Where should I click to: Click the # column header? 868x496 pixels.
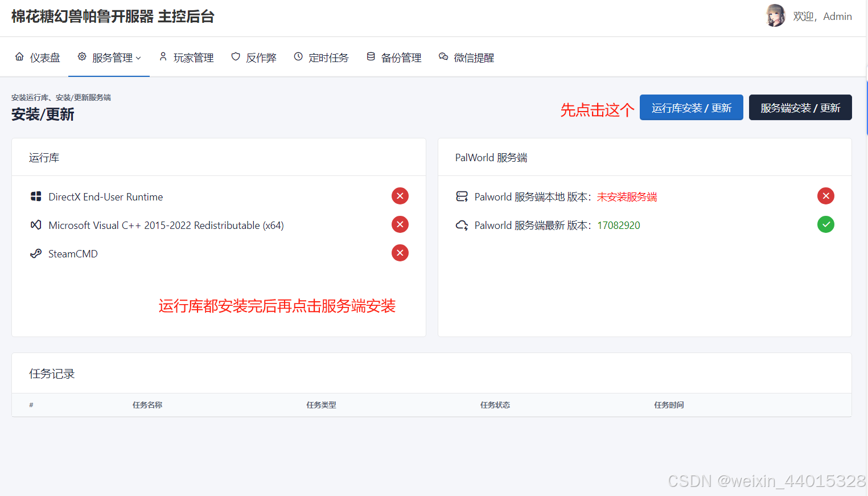click(31, 405)
